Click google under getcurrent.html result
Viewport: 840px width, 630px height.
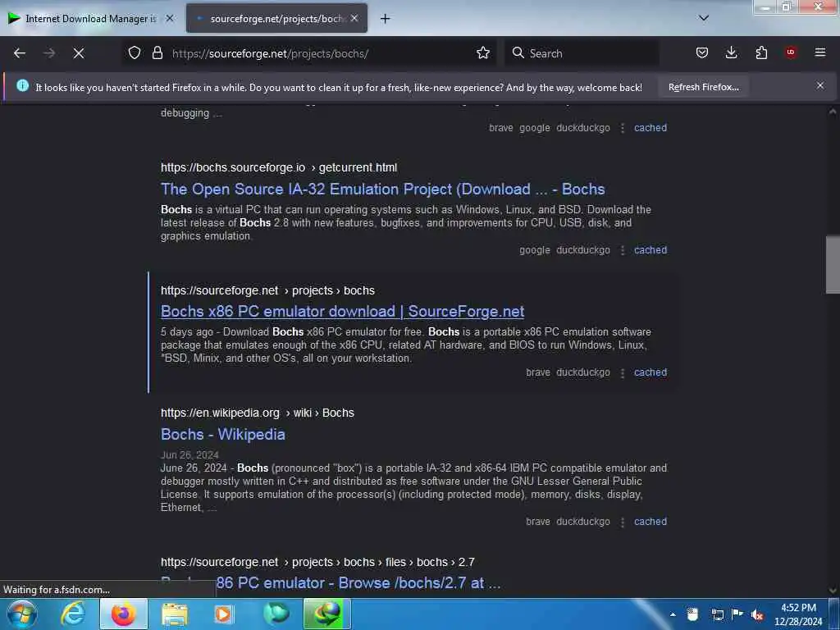point(535,249)
